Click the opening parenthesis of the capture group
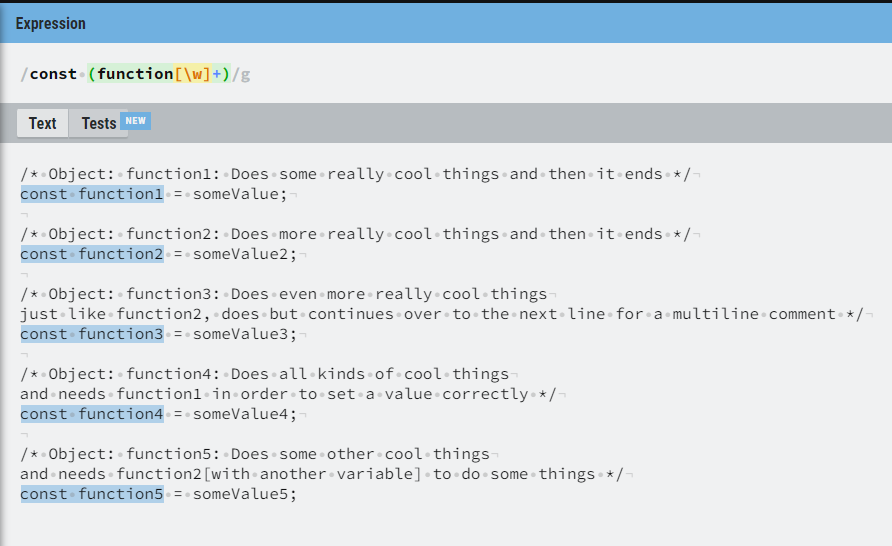The image size is (892, 546). pos(92,74)
